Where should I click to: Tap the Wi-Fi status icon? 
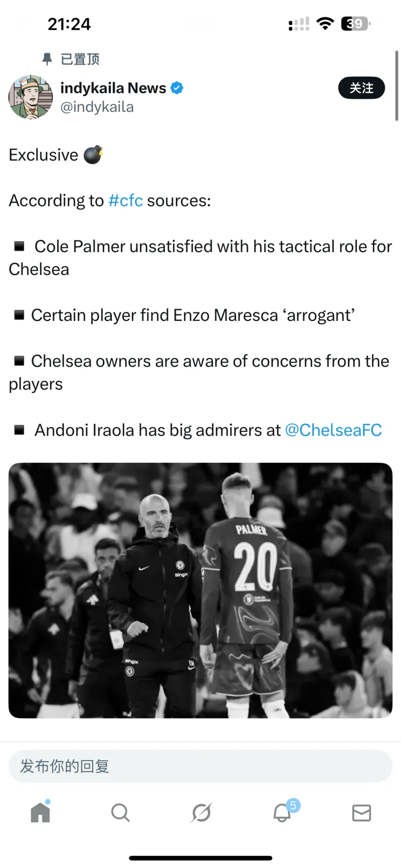pyautogui.click(x=325, y=24)
